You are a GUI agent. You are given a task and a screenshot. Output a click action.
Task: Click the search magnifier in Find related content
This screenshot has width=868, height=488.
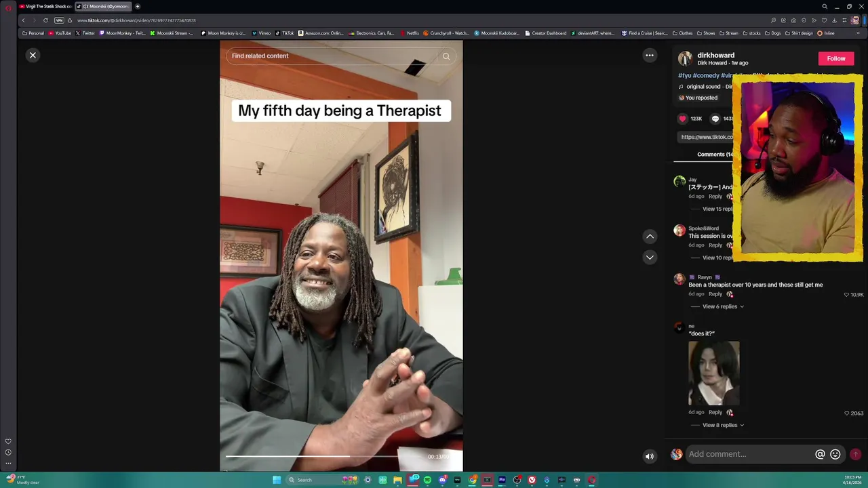[446, 56]
